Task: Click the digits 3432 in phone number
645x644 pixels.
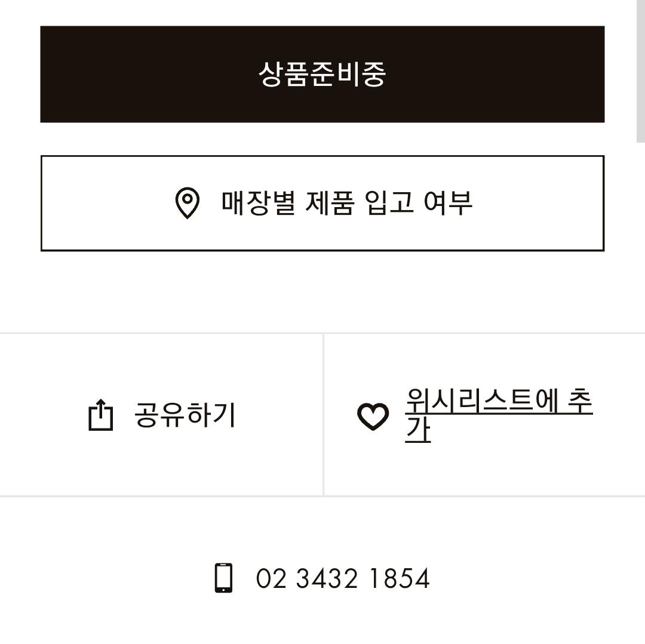Action: [x=327, y=578]
